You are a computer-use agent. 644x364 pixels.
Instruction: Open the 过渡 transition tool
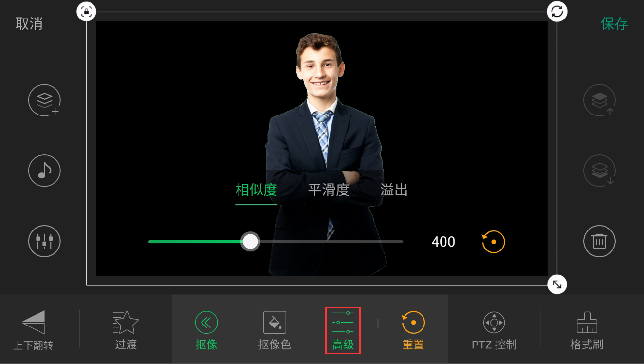(x=126, y=331)
